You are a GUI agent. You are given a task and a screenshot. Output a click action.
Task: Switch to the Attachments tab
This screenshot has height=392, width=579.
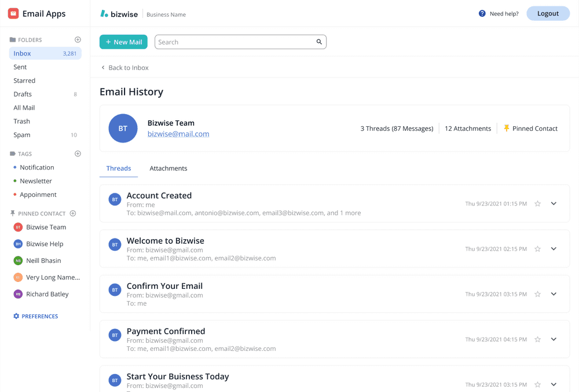click(x=168, y=168)
